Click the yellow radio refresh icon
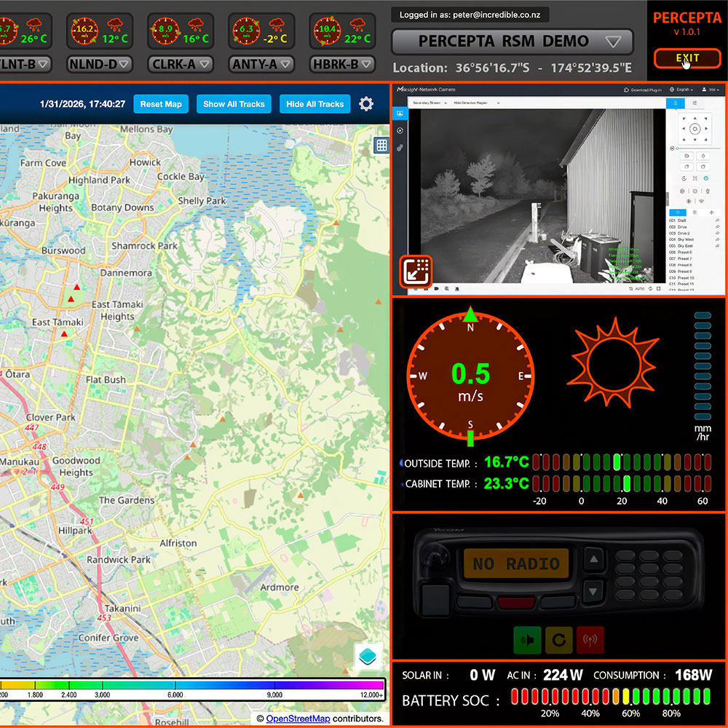 [x=559, y=640]
